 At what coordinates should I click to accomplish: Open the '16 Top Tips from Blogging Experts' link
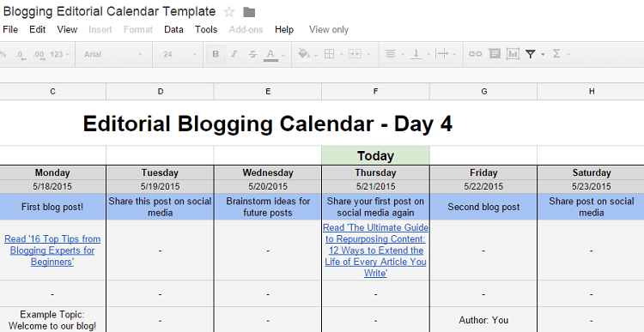pyautogui.click(x=52, y=251)
